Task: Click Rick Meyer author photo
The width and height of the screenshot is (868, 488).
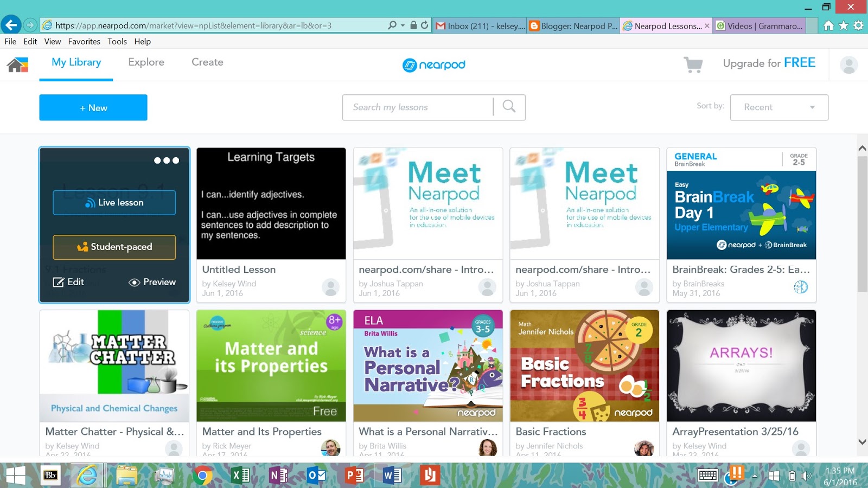Action: point(330,448)
